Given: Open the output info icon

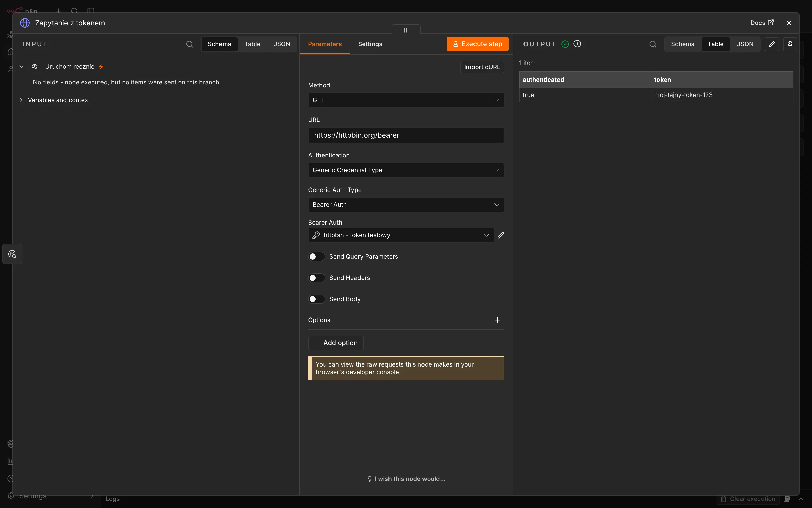Looking at the screenshot, I should point(577,44).
